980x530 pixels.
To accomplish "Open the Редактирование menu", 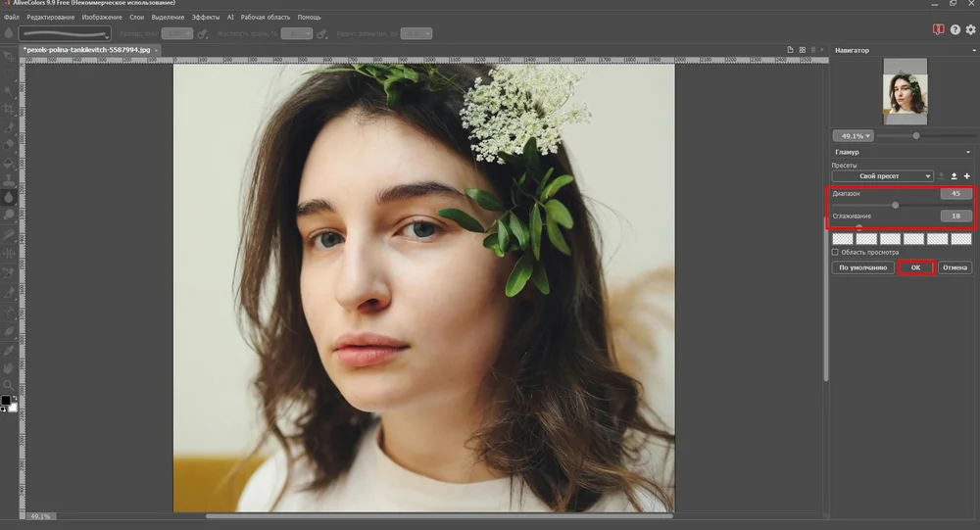I will (51, 18).
